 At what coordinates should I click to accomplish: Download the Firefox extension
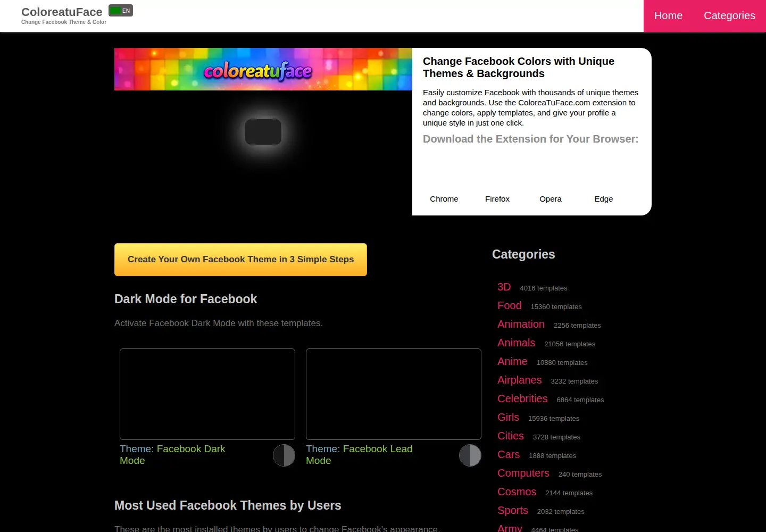[x=497, y=198]
